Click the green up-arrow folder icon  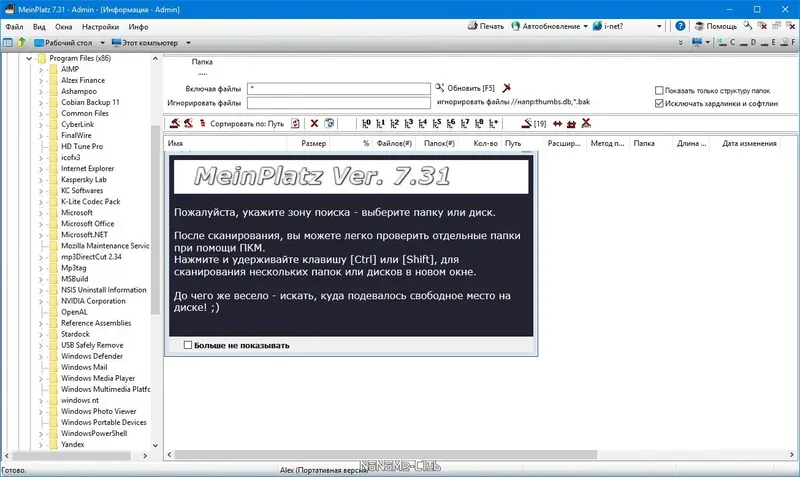(x=21, y=42)
